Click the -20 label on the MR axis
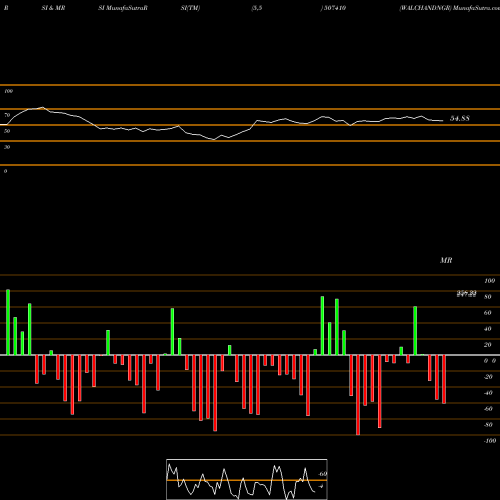 [x=488, y=377]
